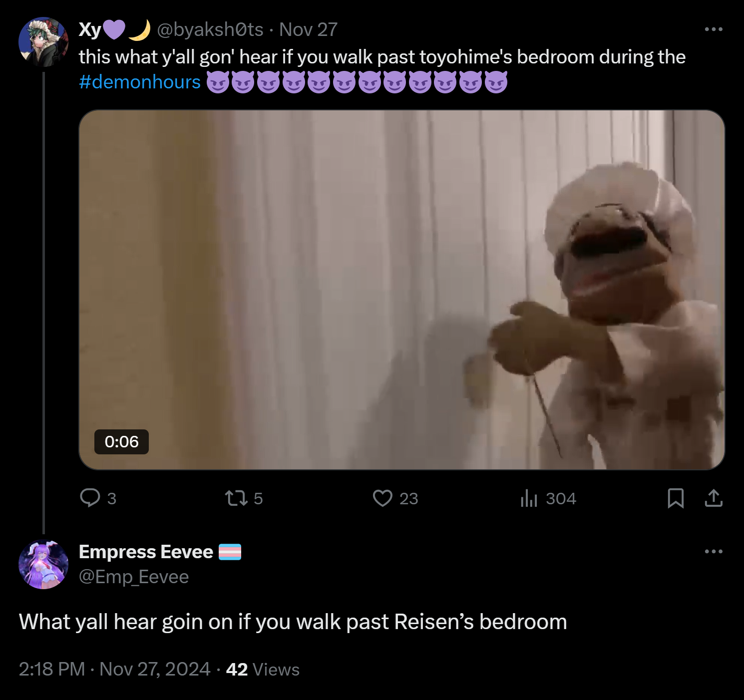The width and height of the screenshot is (744, 700).
Task: Open the @Emp_Eevee handle link
Action: [x=134, y=577]
